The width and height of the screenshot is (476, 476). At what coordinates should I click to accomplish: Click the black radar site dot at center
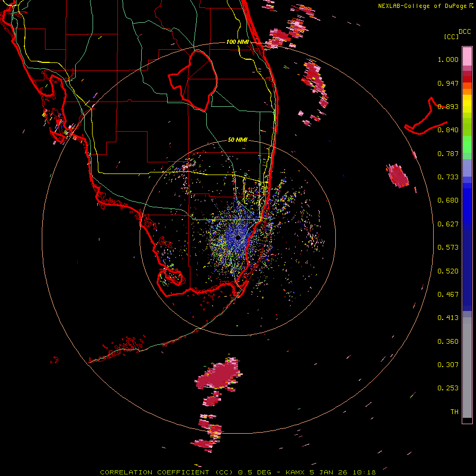click(238, 237)
